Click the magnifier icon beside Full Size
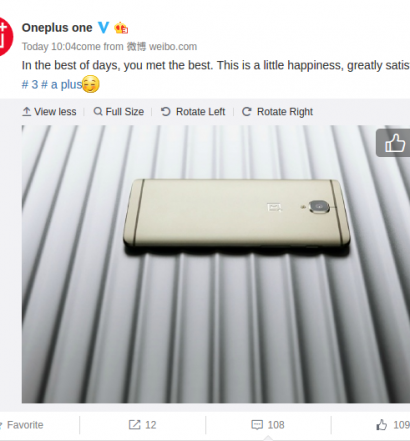Image resolution: width=410 pixels, height=441 pixels. click(x=98, y=111)
